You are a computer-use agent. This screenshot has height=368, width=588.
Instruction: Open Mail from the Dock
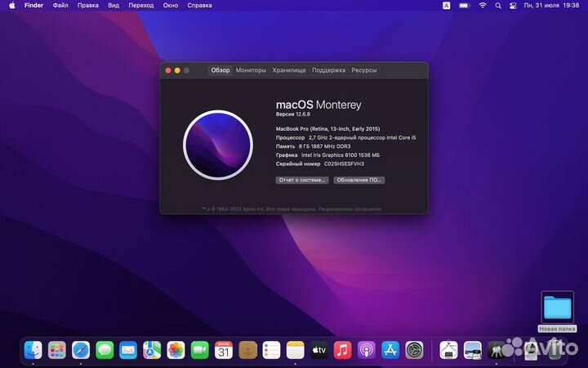[x=128, y=350]
